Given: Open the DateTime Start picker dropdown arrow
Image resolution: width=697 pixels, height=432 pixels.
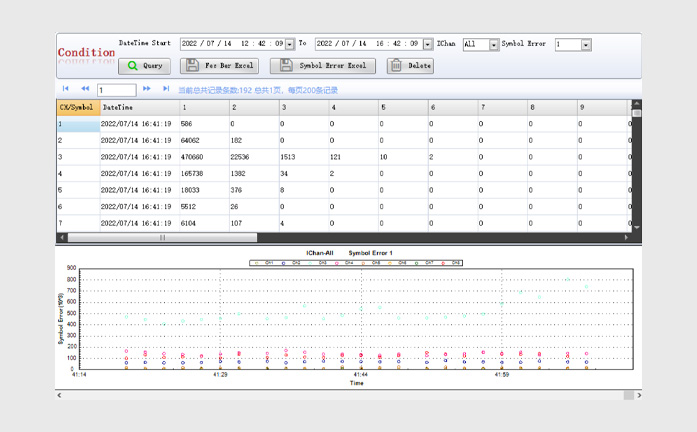Looking at the screenshot, I should coord(290,44).
